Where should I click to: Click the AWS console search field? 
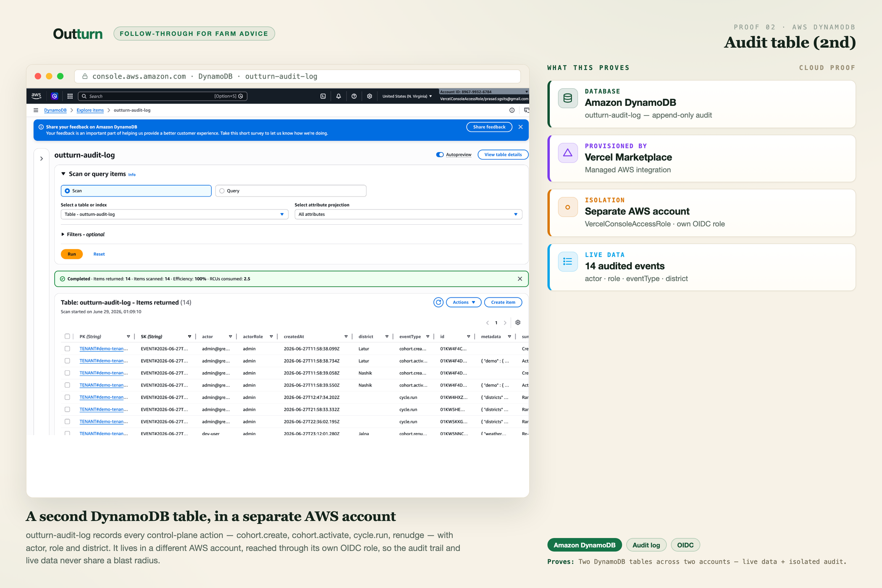pos(163,96)
